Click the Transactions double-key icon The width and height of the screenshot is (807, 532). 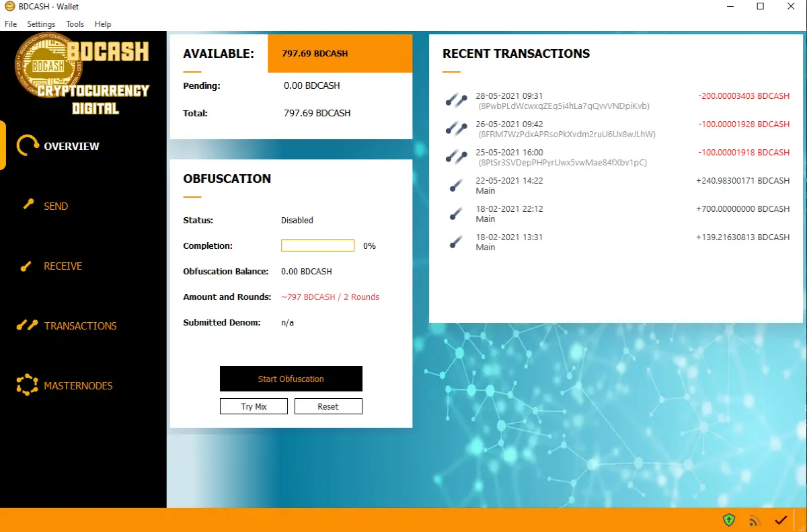tap(27, 326)
